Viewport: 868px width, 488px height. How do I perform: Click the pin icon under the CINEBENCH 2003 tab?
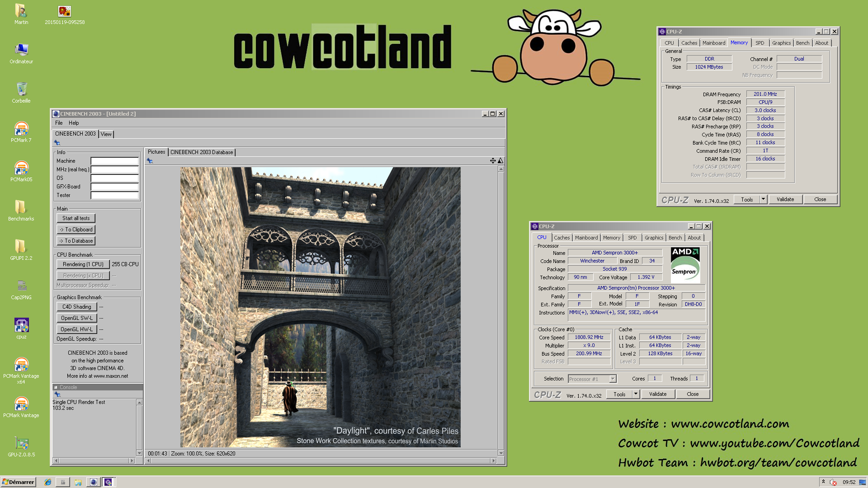pyautogui.click(x=57, y=142)
